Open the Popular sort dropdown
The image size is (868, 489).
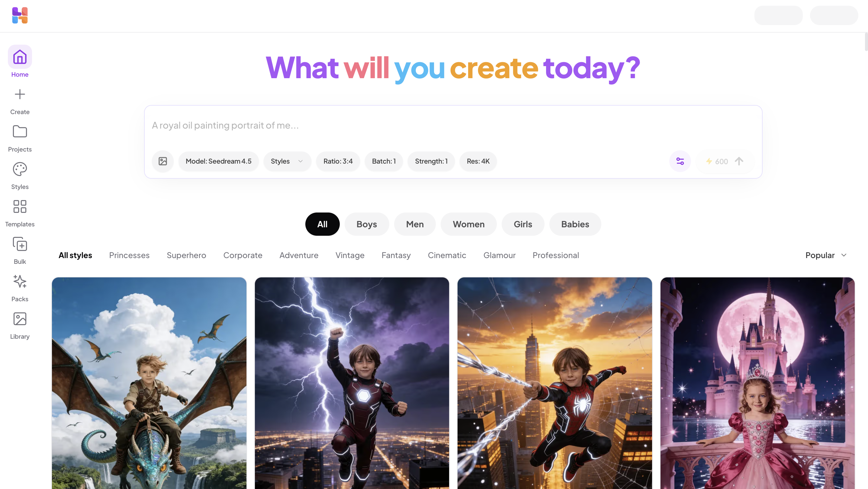tap(826, 255)
